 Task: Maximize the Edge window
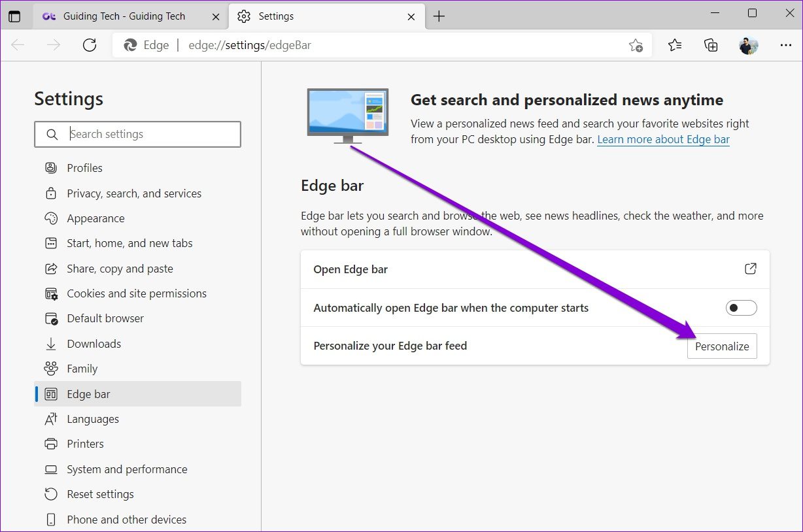click(x=752, y=14)
